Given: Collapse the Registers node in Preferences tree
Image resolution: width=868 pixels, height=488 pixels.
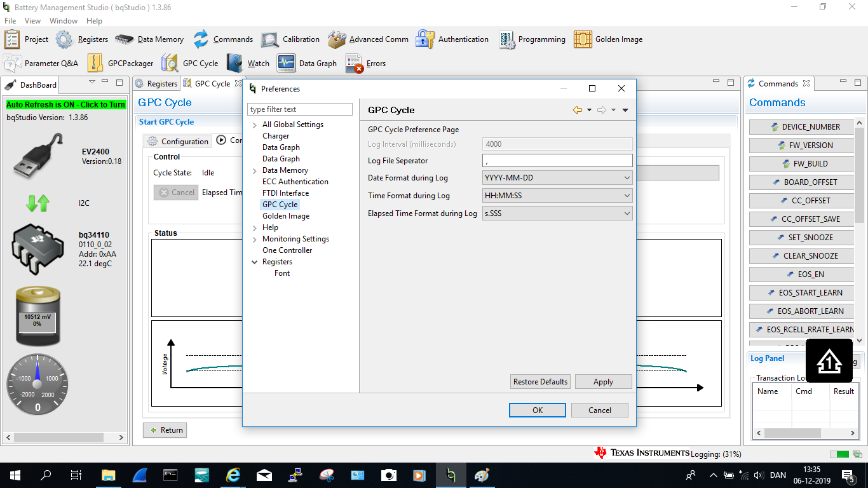Looking at the screenshot, I should (x=255, y=262).
